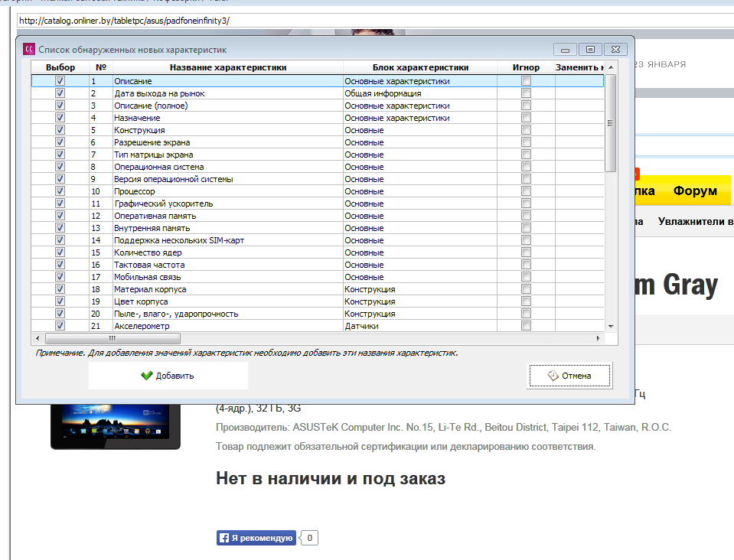Select the Графический ускоритель cell

(227, 203)
